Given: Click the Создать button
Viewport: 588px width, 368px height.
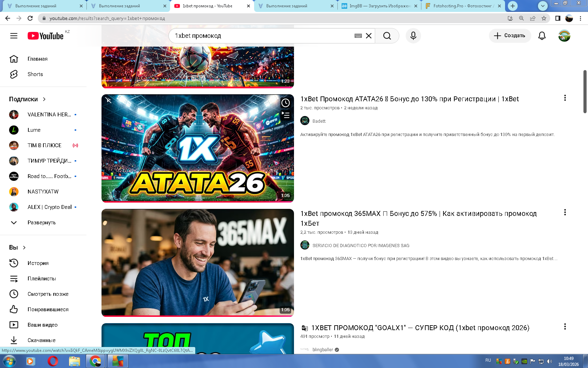Looking at the screenshot, I should (x=510, y=36).
